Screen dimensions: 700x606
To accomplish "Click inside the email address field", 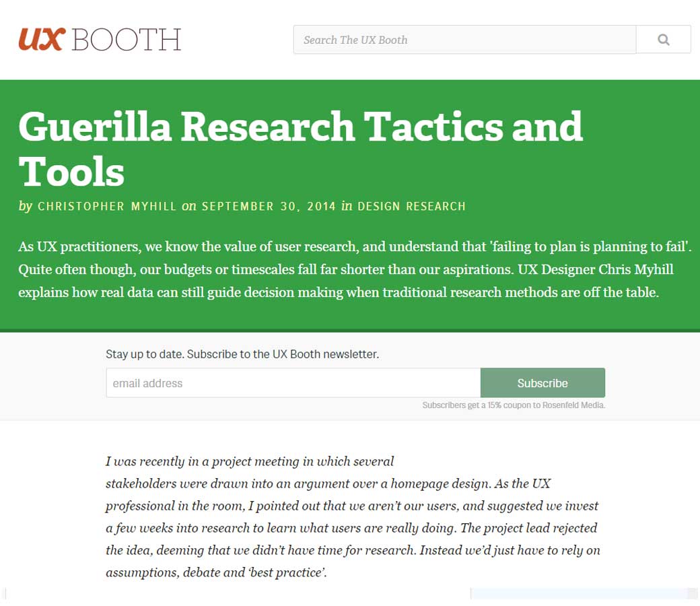I will point(293,383).
